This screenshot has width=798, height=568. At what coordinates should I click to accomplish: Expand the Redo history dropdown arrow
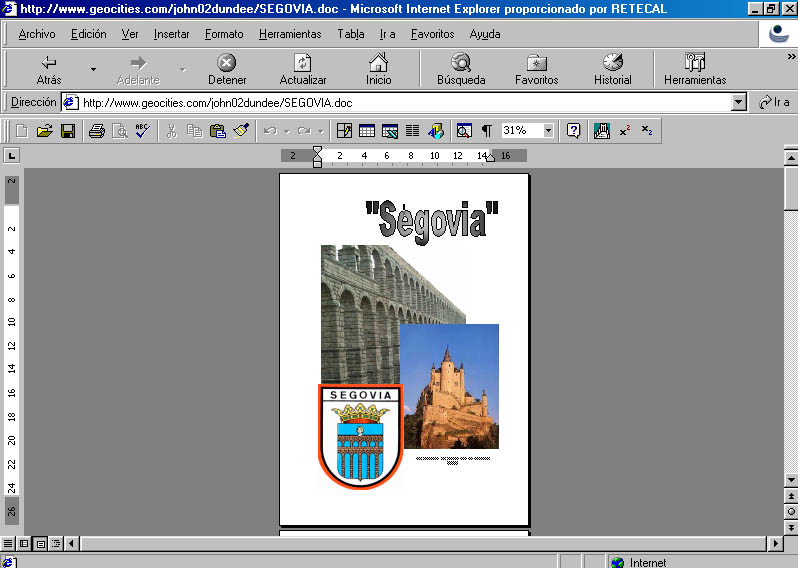[321, 132]
